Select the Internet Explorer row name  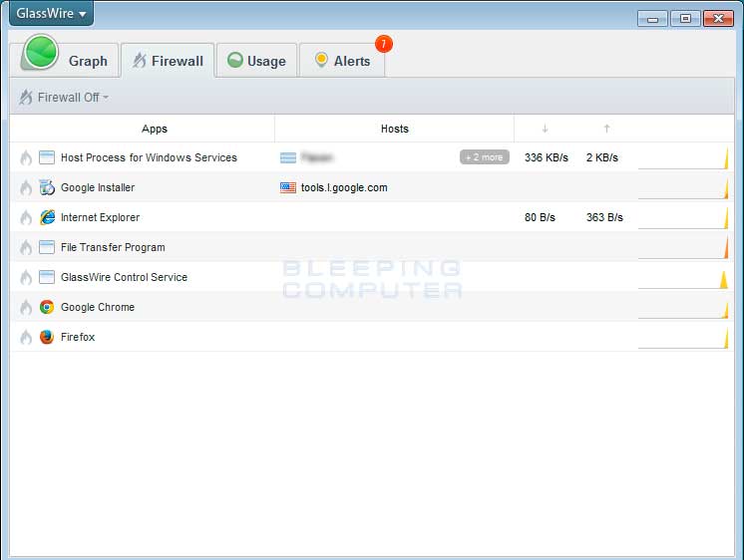click(x=100, y=217)
